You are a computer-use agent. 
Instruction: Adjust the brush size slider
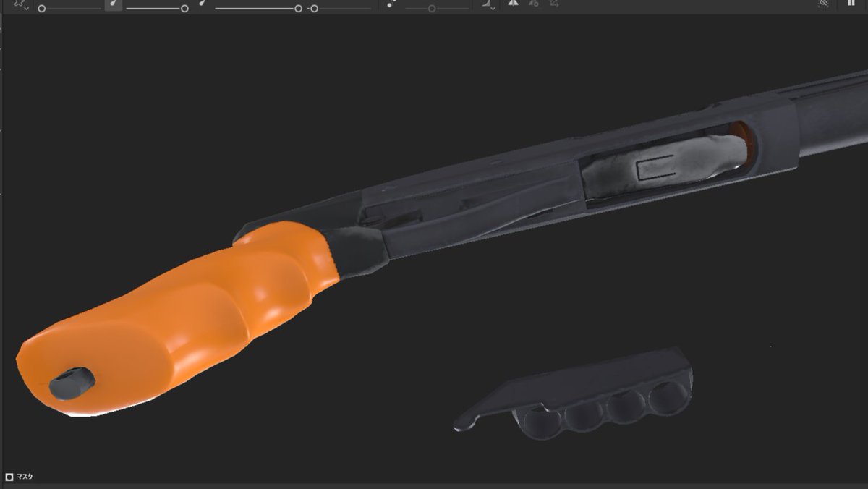[x=69, y=9]
